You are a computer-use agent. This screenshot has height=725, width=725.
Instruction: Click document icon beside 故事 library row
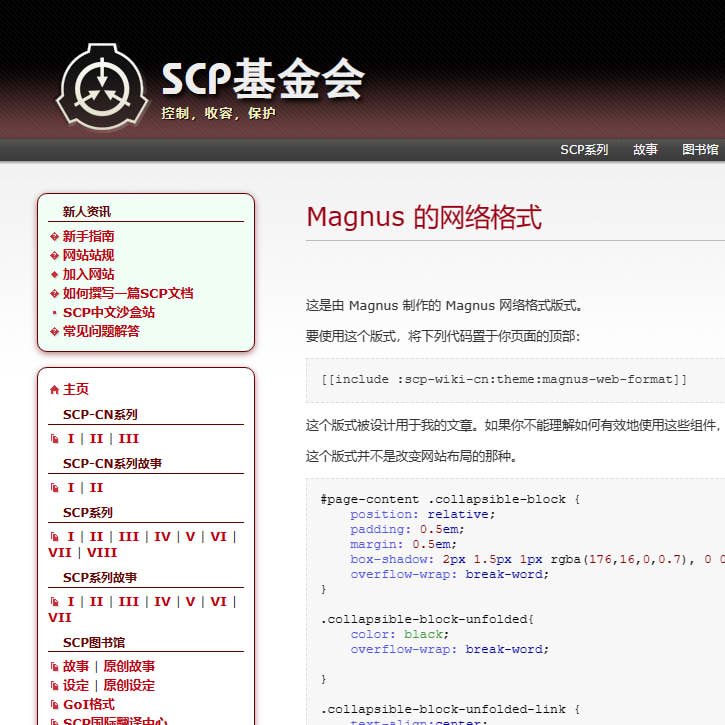click(54, 667)
